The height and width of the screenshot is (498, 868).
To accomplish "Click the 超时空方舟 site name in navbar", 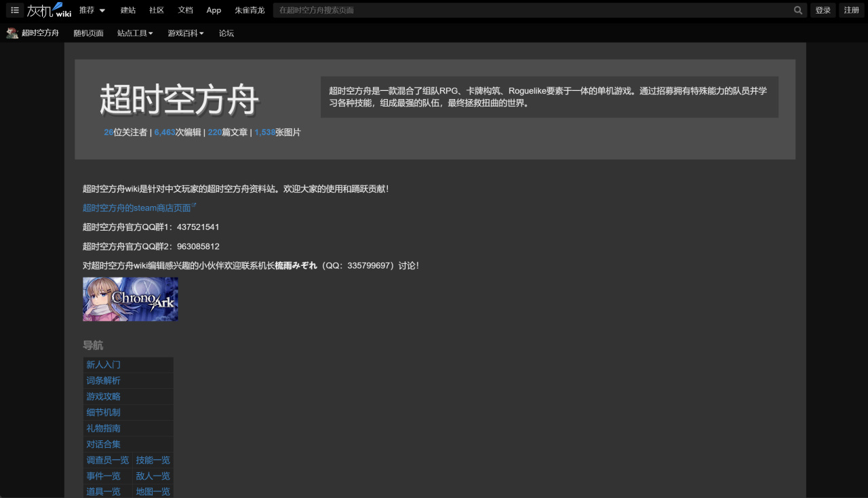I will point(40,33).
